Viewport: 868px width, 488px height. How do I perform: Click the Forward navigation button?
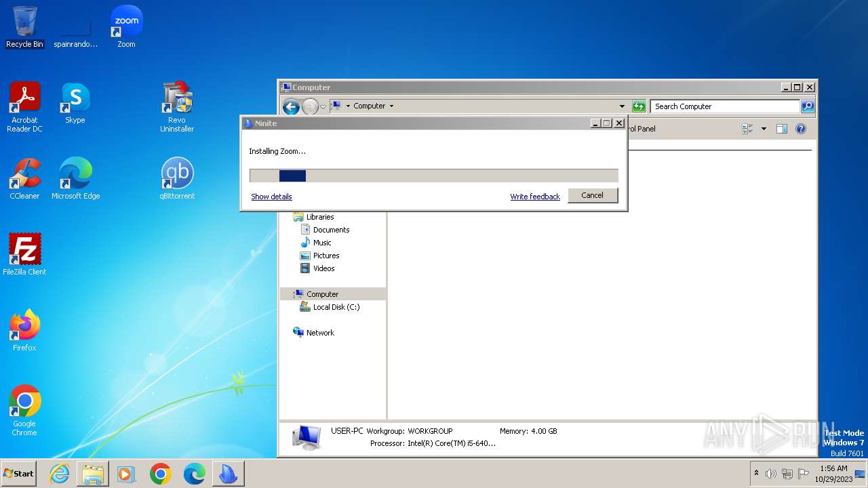[310, 106]
